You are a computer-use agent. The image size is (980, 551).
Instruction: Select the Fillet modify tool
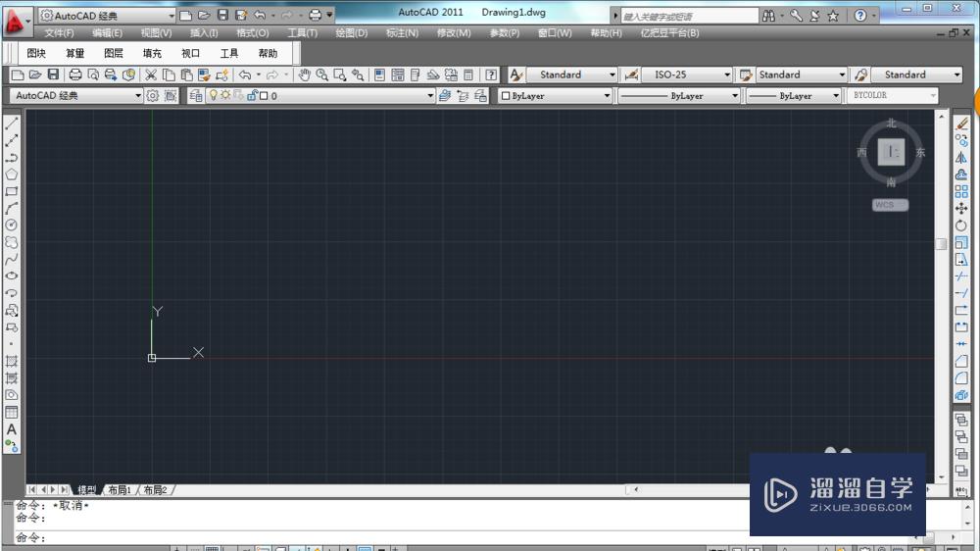tap(961, 377)
